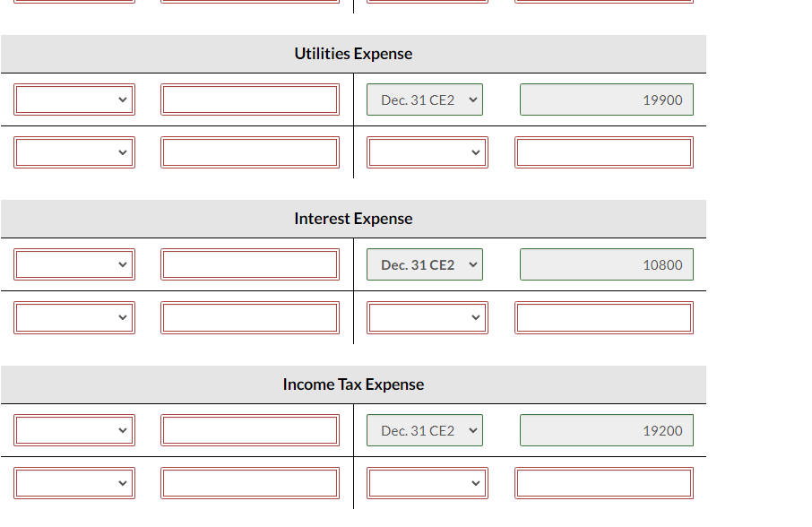
Task: Click the debit description field in Utilities Expense
Action: click(250, 99)
